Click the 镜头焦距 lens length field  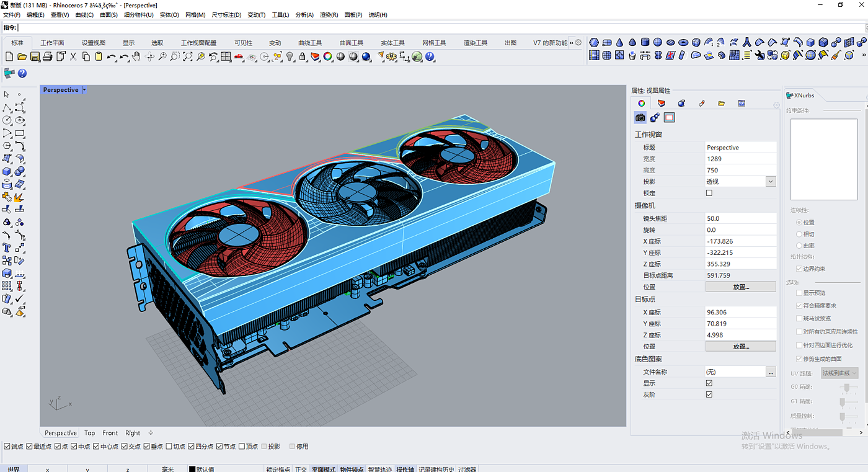[740, 218]
